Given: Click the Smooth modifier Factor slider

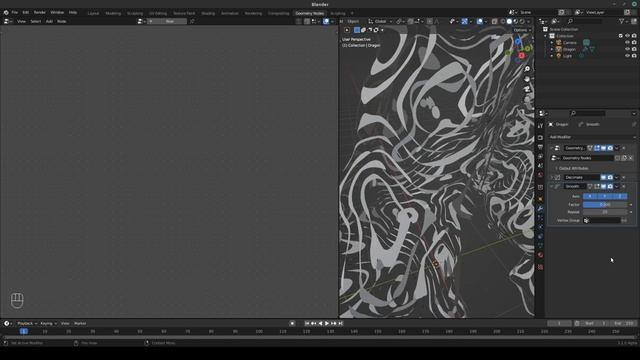Looking at the screenshot, I should (x=605, y=204).
